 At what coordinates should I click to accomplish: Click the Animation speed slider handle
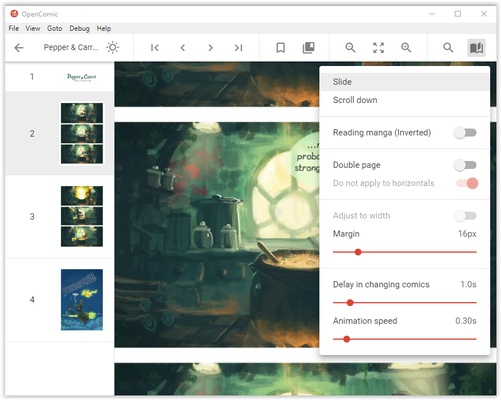coord(347,339)
